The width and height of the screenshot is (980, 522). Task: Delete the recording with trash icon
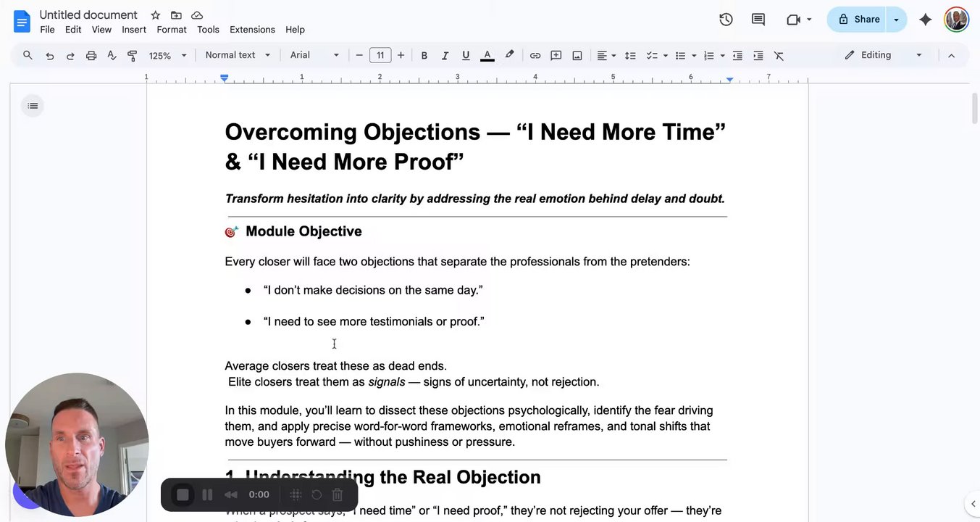coord(337,494)
